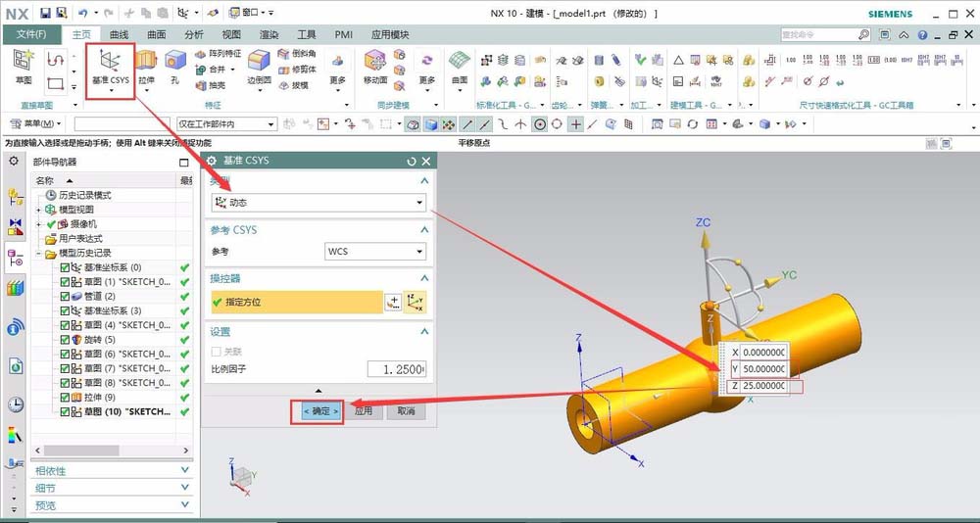The width and height of the screenshot is (980, 523).
Task: Select the 抽壳 shell command
Action: point(211,85)
